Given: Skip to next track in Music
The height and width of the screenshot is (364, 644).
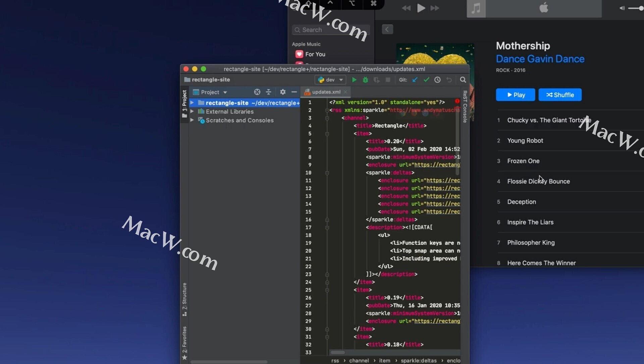Looking at the screenshot, I should pyautogui.click(x=435, y=8).
